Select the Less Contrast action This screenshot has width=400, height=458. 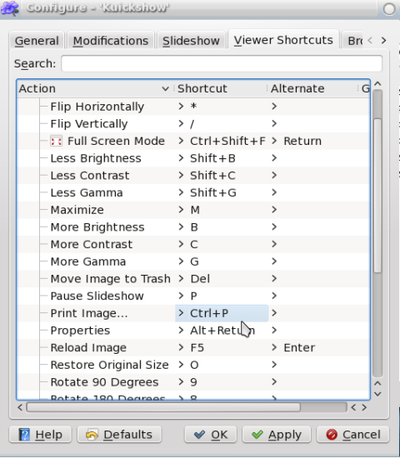[90, 176]
